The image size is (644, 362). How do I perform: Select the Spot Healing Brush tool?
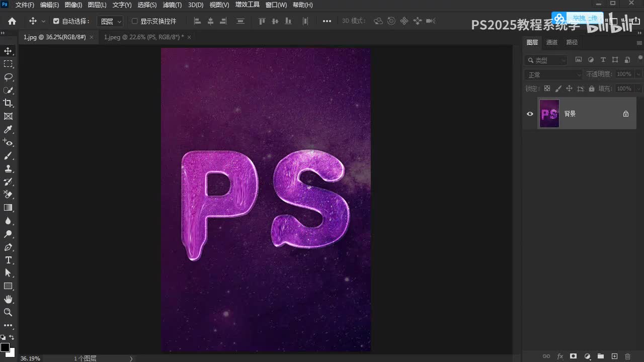coord(8,142)
